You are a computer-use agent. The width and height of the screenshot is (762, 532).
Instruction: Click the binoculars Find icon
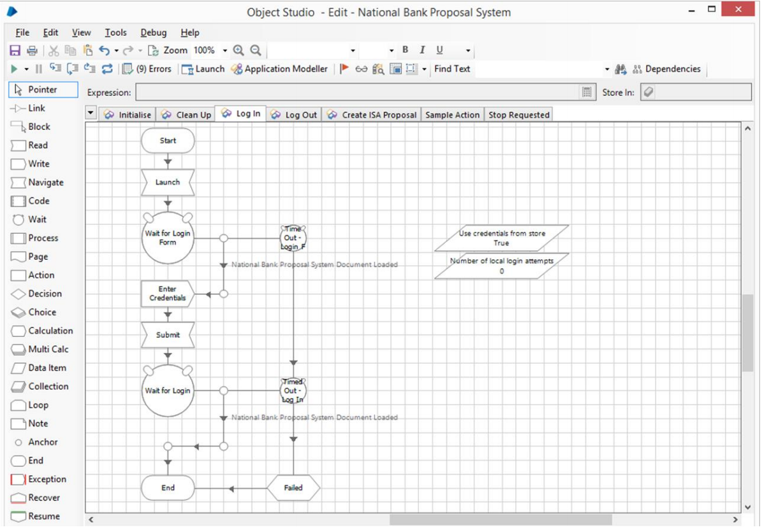coord(620,69)
